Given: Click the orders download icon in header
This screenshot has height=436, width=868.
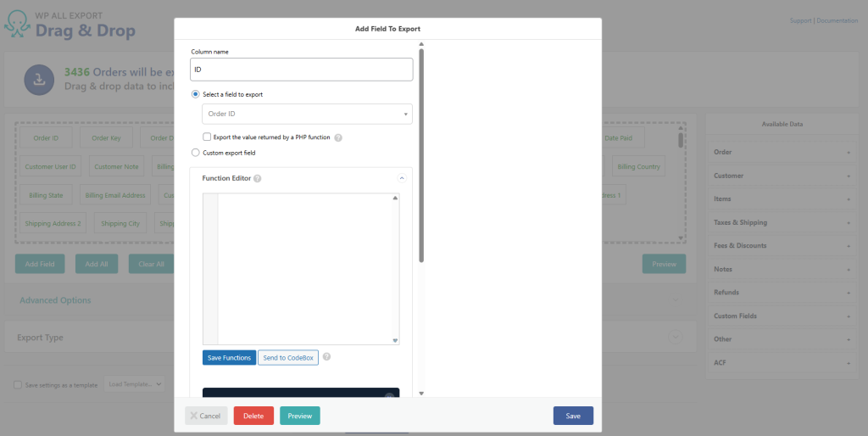Looking at the screenshot, I should tap(39, 80).
